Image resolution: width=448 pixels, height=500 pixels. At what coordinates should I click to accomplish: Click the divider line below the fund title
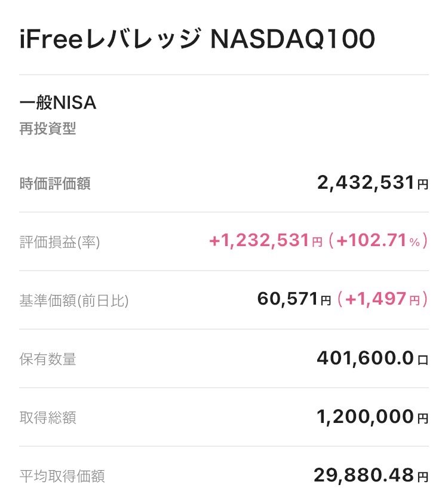point(224,75)
